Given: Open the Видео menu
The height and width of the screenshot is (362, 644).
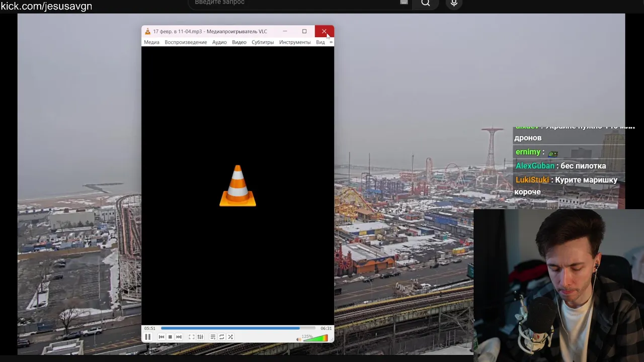Looking at the screenshot, I should click(x=239, y=42).
